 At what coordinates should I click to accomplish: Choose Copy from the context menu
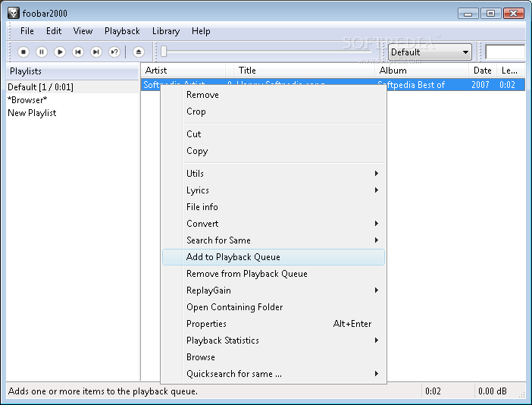pos(274,151)
